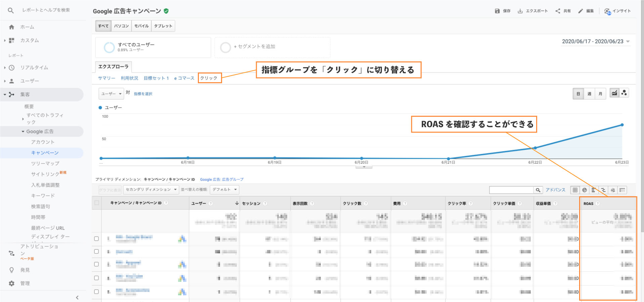Viewport: 644px width, 302px height.
Task: Switch to pivot table view icon
Action: (x=622, y=190)
